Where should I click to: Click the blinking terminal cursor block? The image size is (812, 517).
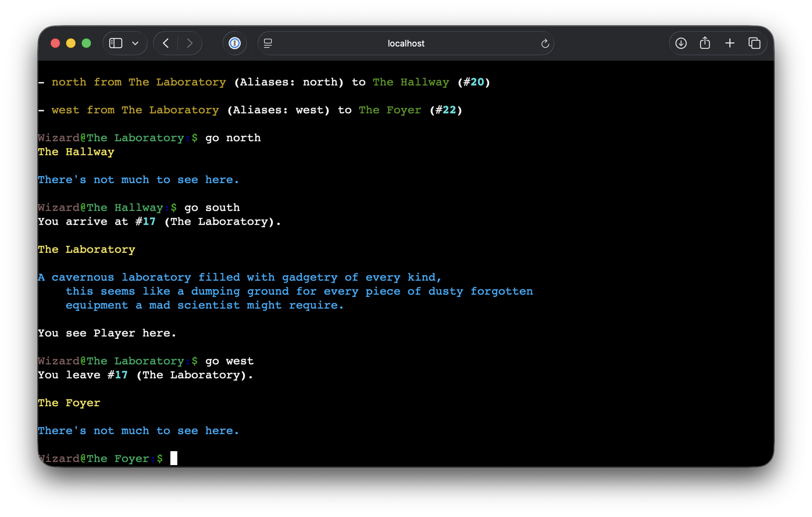pos(174,458)
